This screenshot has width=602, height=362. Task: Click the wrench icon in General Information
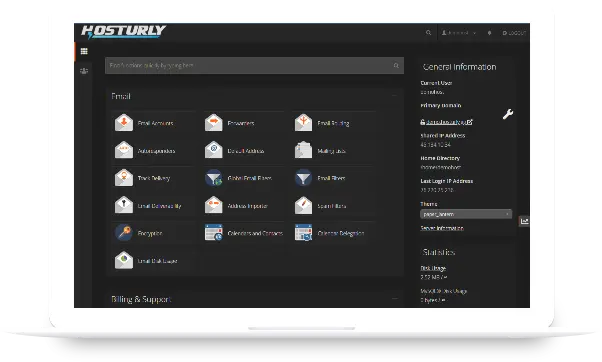click(x=508, y=114)
